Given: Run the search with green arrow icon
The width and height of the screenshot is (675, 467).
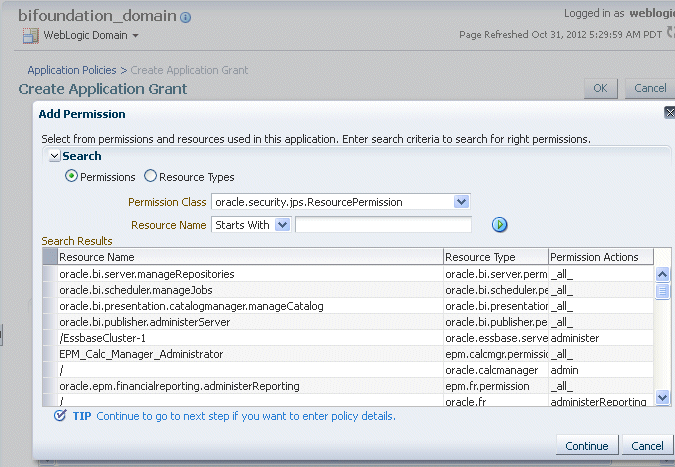Looking at the screenshot, I should [499, 225].
